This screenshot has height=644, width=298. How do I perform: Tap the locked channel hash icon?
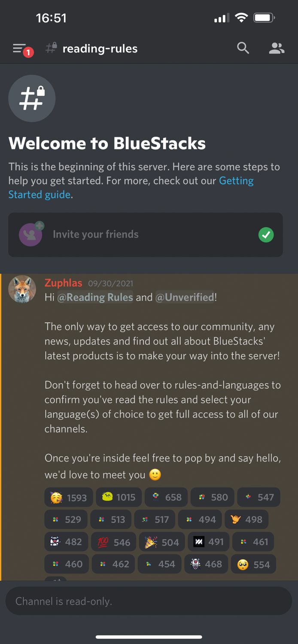[x=32, y=98]
